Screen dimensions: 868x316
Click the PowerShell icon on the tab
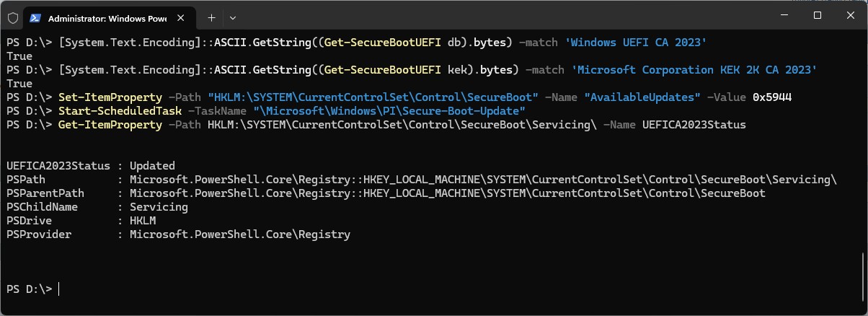pyautogui.click(x=35, y=17)
